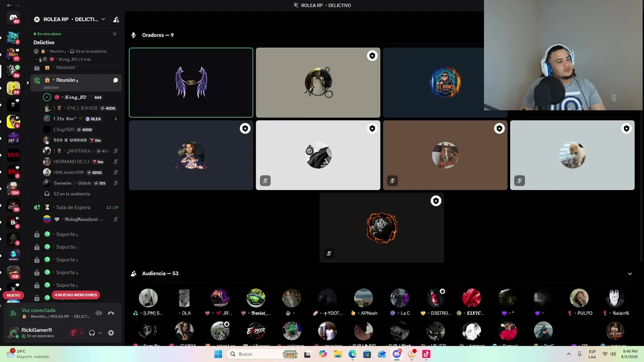Image resolution: width=644 pixels, height=362 pixels.
Task: Disconnect from voice with hang-up icon
Action: 111,313
